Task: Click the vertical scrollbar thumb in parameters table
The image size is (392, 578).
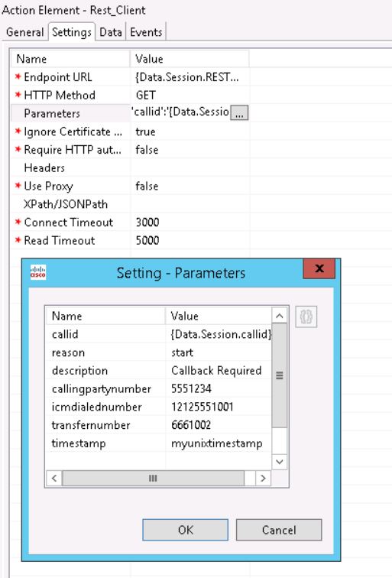Action: pos(279,375)
